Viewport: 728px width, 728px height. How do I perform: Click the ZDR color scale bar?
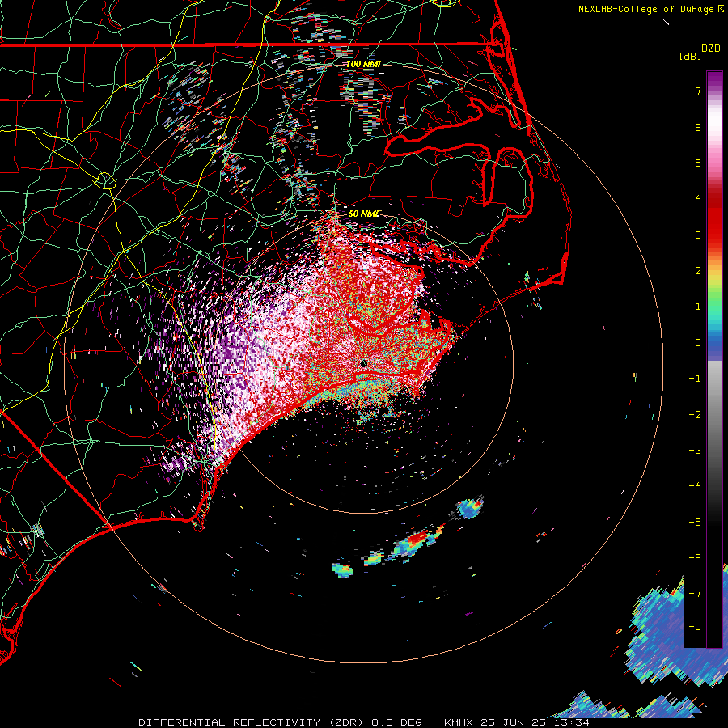pos(714,359)
